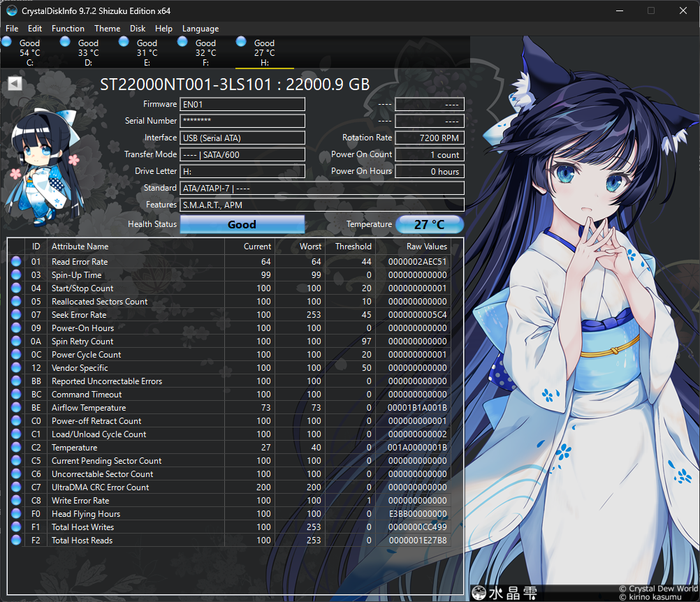Click the status orb next to Temperature attribute

pyautogui.click(x=16, y=448)
